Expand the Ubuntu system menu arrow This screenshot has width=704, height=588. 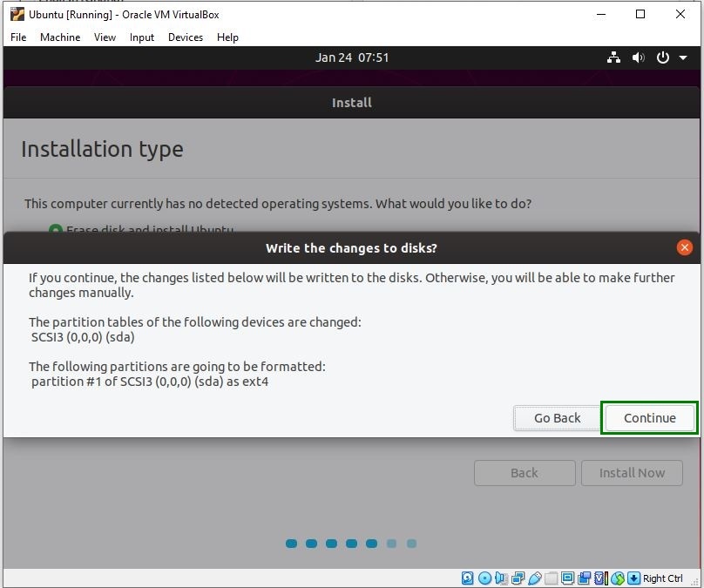683,57
